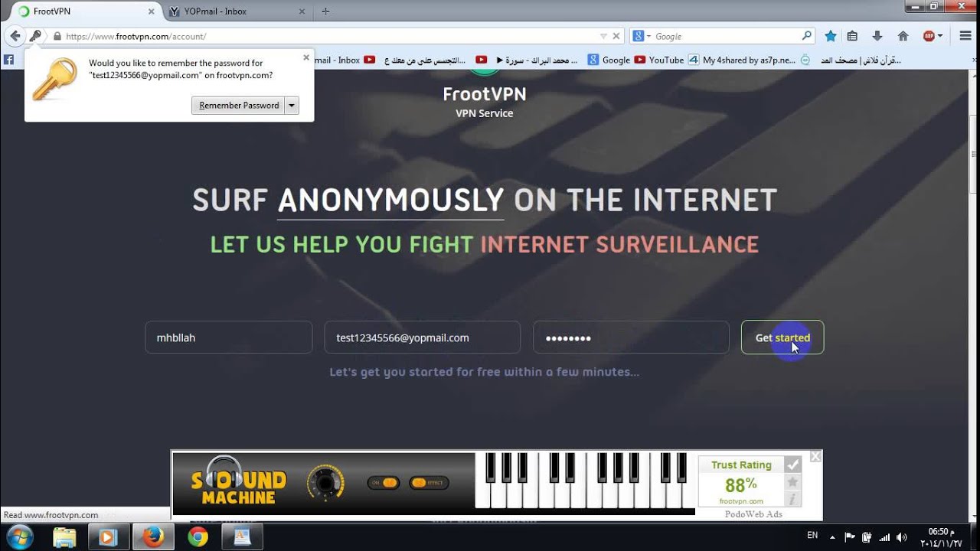This screenshot has width=980, height=551.
Task: Open the Google search engine dropdown
Action: (642, 36)
